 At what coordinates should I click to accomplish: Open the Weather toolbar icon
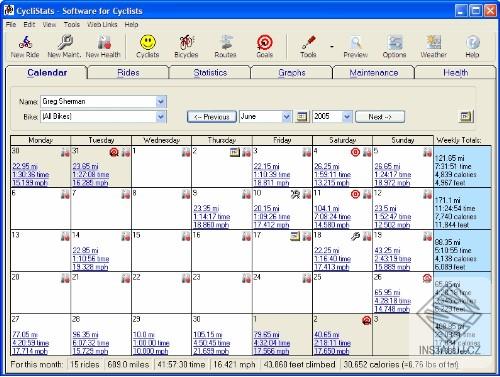click(433, 42)
